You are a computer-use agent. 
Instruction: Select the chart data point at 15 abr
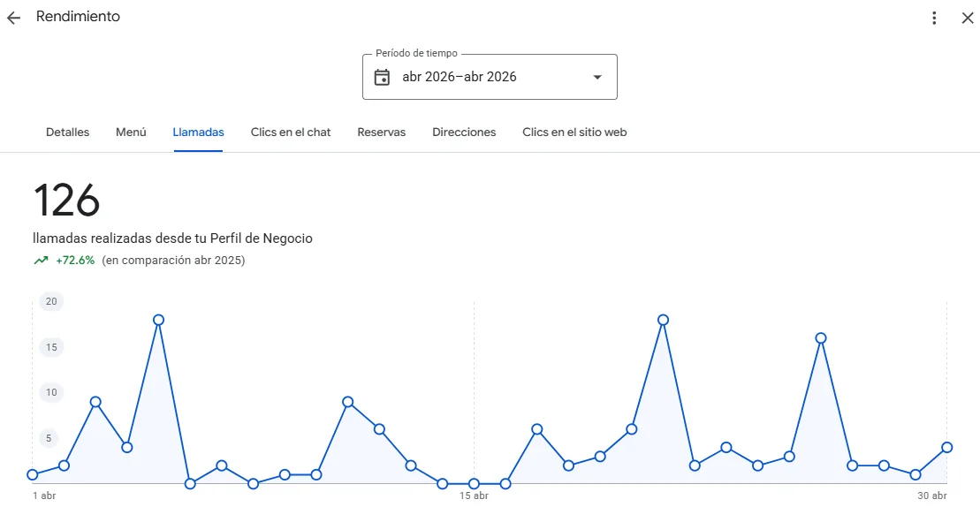474,484
